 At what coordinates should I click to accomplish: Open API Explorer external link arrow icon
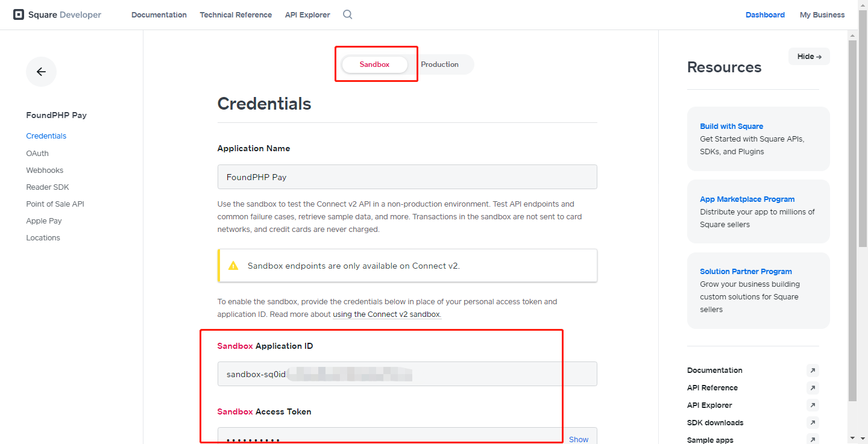(x=813, y=405)
